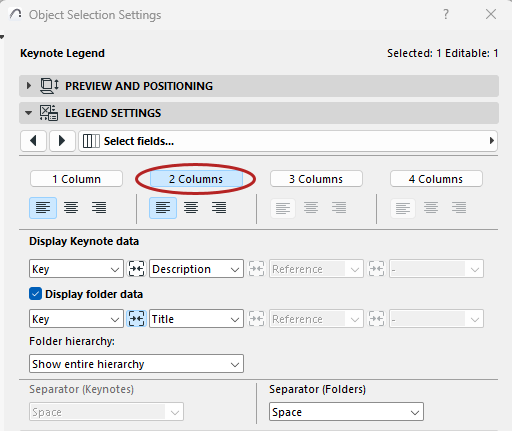Click Keynote merge icon before Reference field

coord(256,269)
